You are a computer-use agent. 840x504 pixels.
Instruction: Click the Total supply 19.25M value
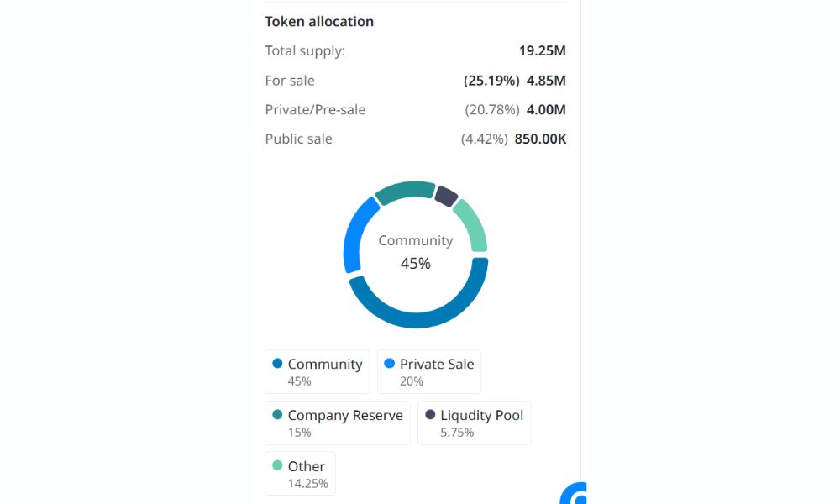(x=542, y=50)
